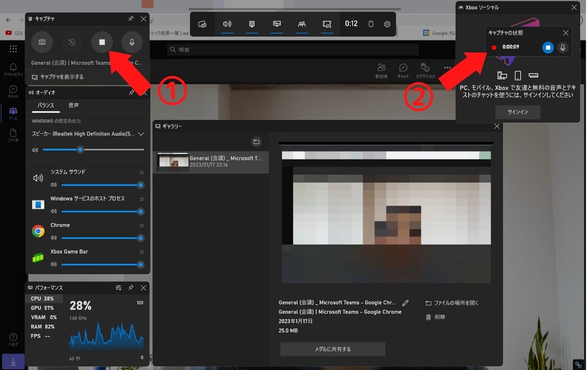This screenshot has height=370, width=588.
Task: Toggle the Audio widget from Game Bar
Action: coord(227,24)
